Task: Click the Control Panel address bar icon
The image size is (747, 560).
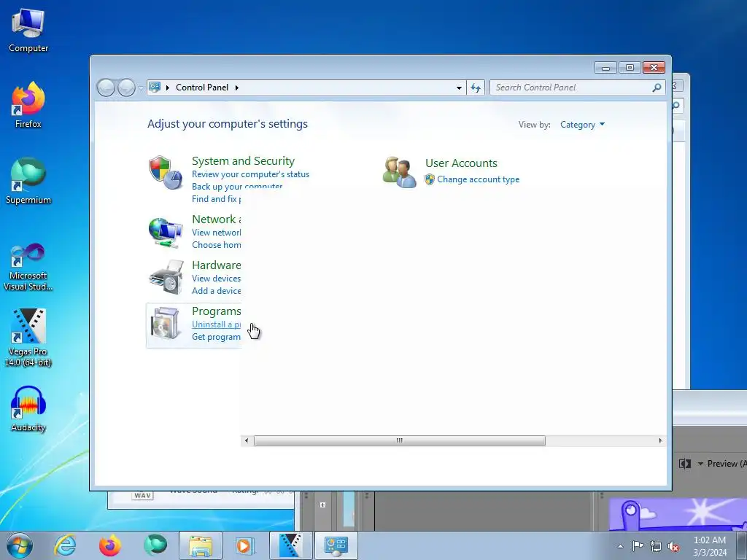Action: (155, 87)
